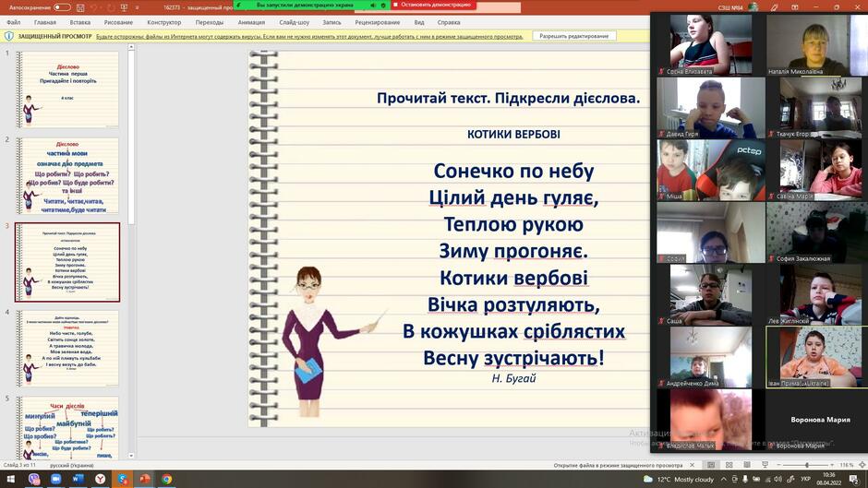
Task: Click the Разрешить редактирование button
Action: click(x=574, y=36)
